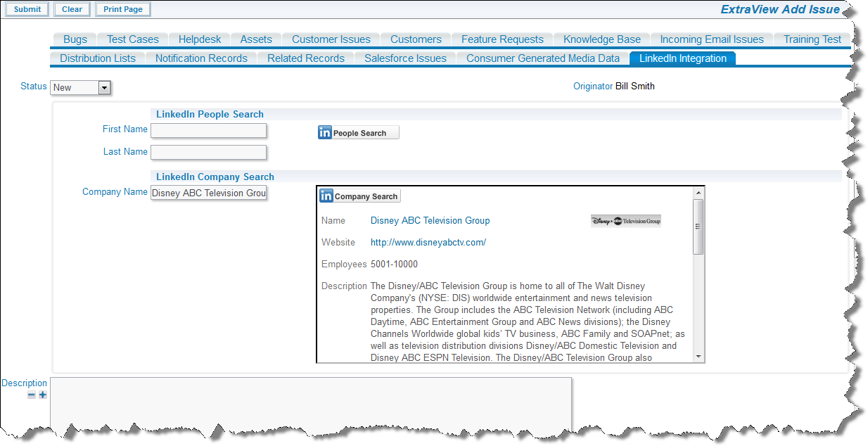
Task: Click the Description text area
Action: pyautogui.click(x=310, y=405)
